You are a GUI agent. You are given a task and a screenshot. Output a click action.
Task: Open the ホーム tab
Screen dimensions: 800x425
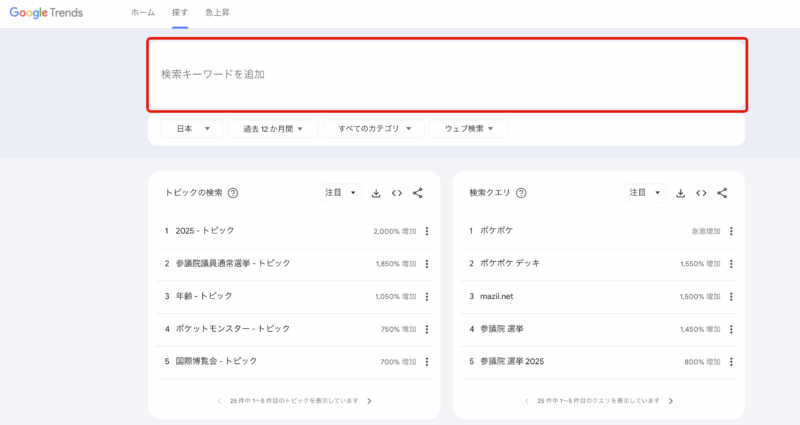pyautogui.click(x=143, y=13)
